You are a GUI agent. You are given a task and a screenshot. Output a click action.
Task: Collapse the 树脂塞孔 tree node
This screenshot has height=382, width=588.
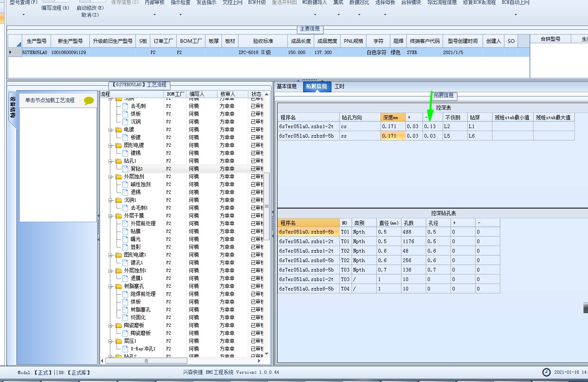point(110,286)
